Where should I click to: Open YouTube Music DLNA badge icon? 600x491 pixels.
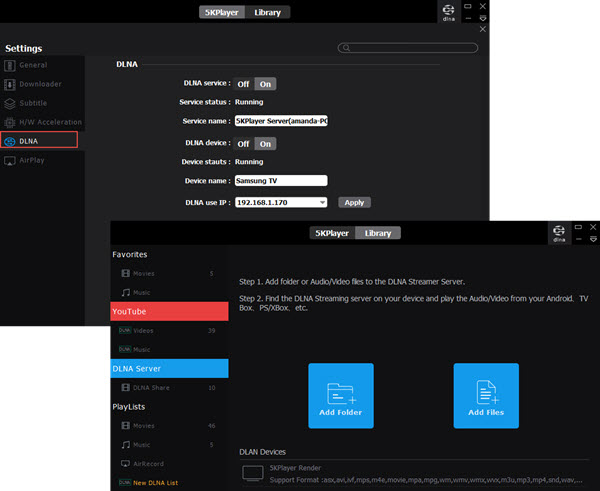point(125,349)
